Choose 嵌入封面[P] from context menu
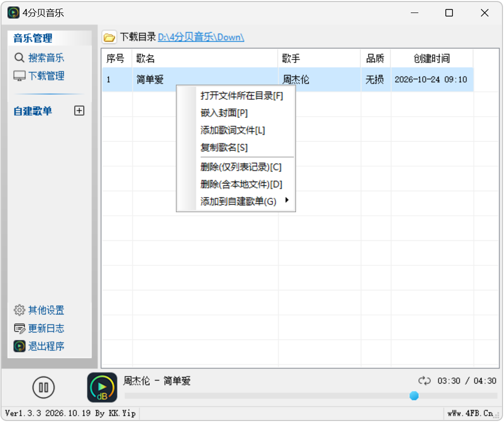This screenshot has width=504, height=422. (224, 113)
